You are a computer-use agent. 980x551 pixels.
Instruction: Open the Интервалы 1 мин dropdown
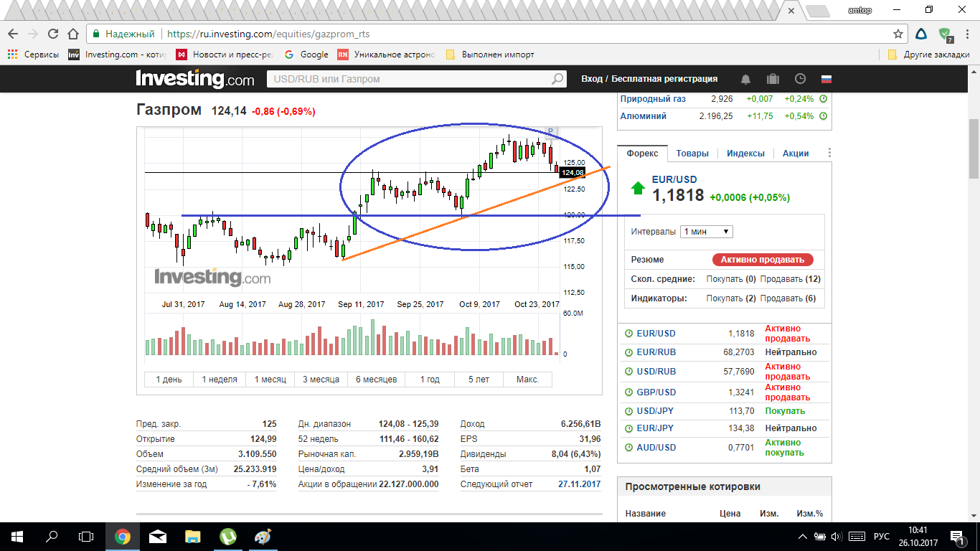coord(707,232)
